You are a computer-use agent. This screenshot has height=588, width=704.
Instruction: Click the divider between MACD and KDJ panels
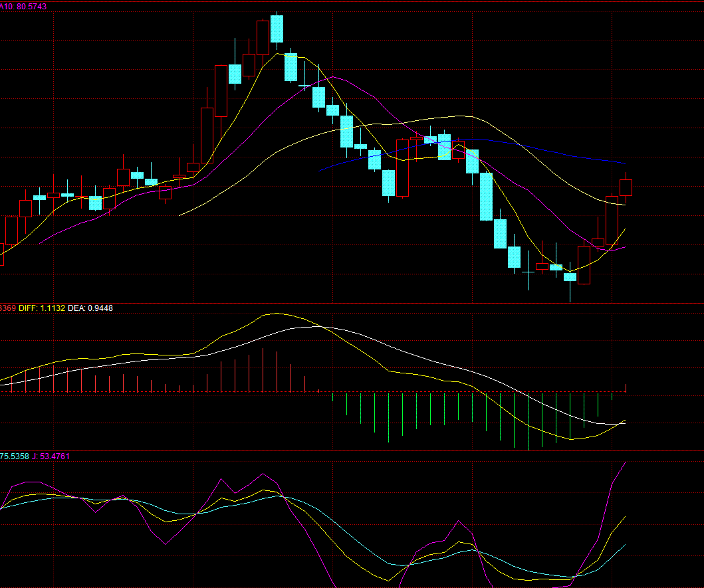click(x=352, y=451)
